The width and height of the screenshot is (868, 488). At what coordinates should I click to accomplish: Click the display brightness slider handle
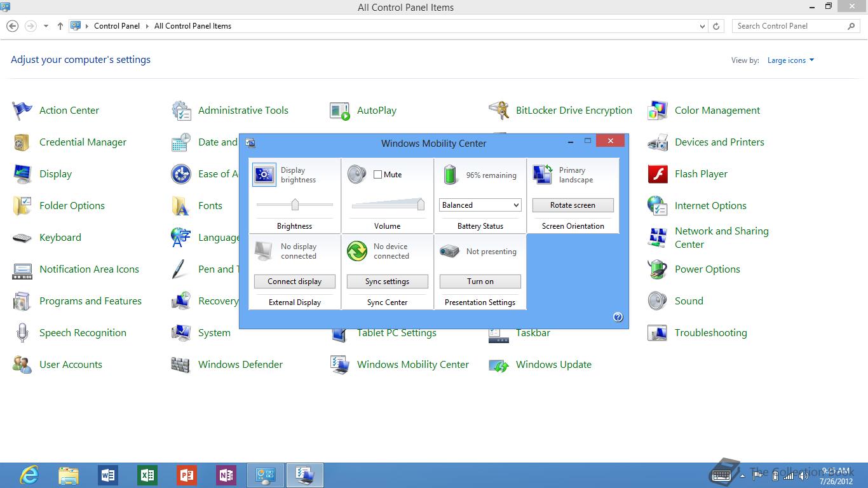(295, 205)
